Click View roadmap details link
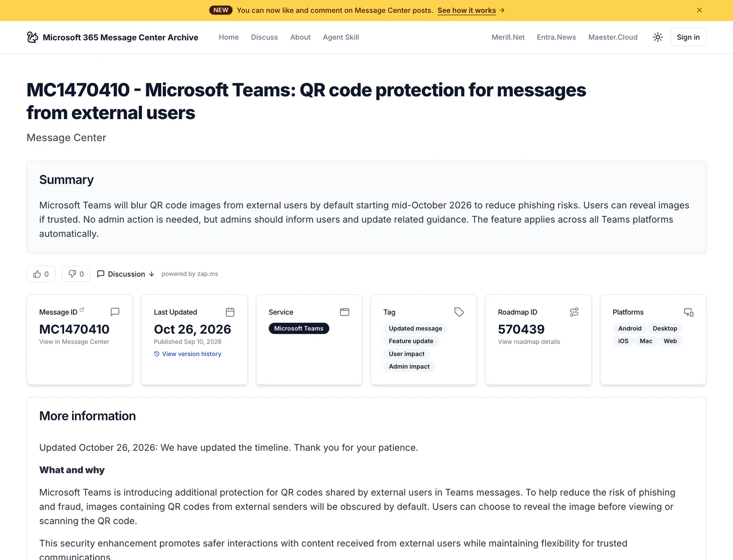This screenshot has width=733, height=560. pyautogui.click(x=529, y=341)
